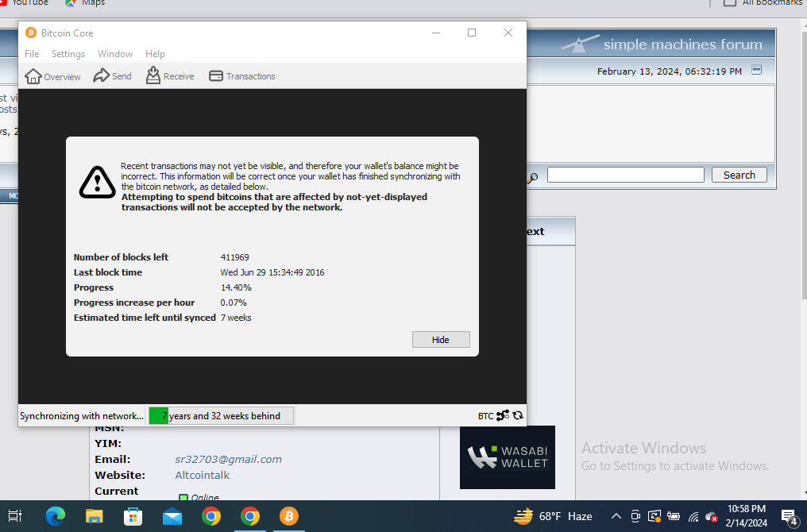Open the weather widget showing 68°F Haze
The width and height of the screenshot is (807, 532).
[x=553, y=516]
